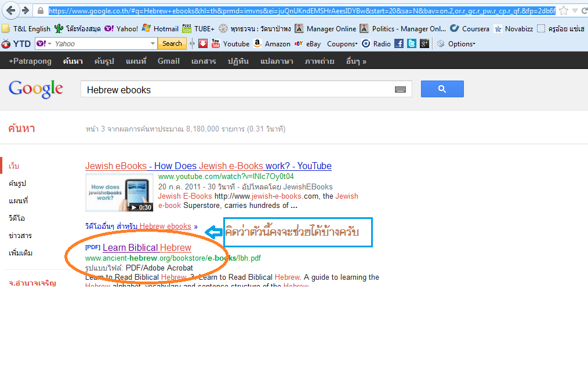This screenshot has height=369, width=588.
Task: Open the T&L English bookmark folder
Action: (26, 29)
